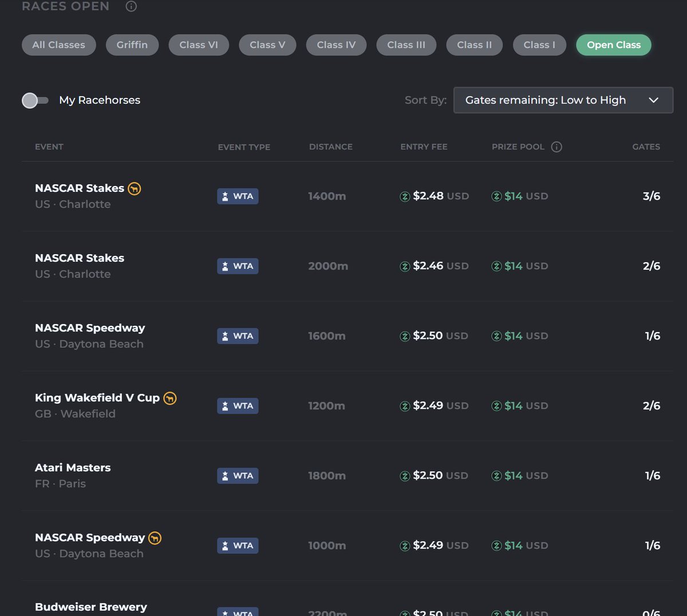Click the prize pool currency icon on the 1400m row

pyautogui.click(x=496, y=196)
